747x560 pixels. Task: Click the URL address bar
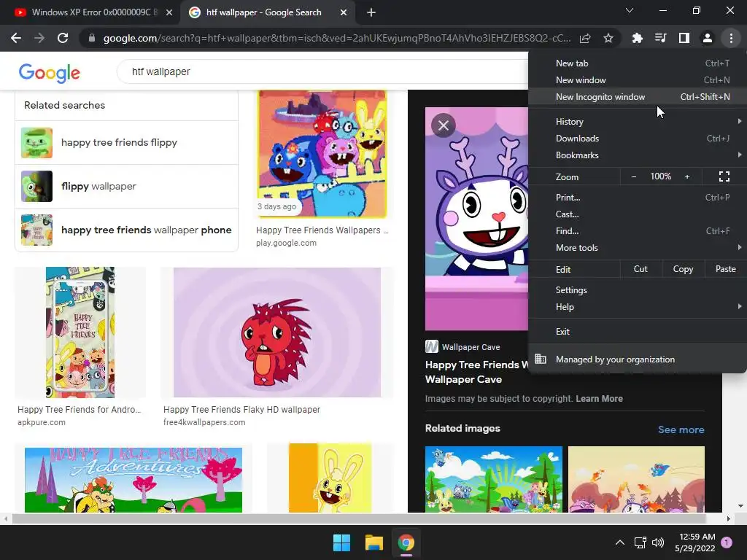(336, 38)
